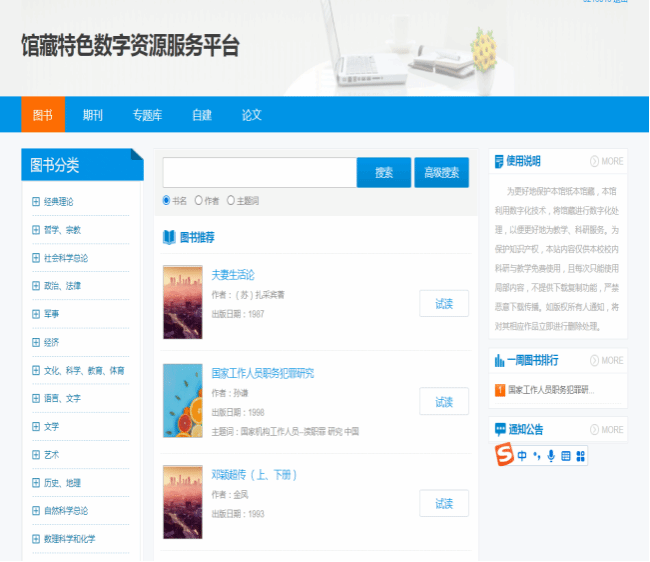This screenshot has width=650, height=562.
Task: Switch to the 期刊 tab
Action: (93, 115)
